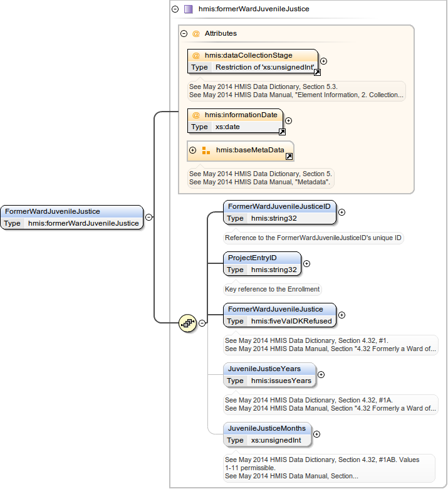Collapse the hmis:formerWardJuvenileJustice type header
Image resolution: width=448 pixels, height=489 pixels.
[175, 9]
